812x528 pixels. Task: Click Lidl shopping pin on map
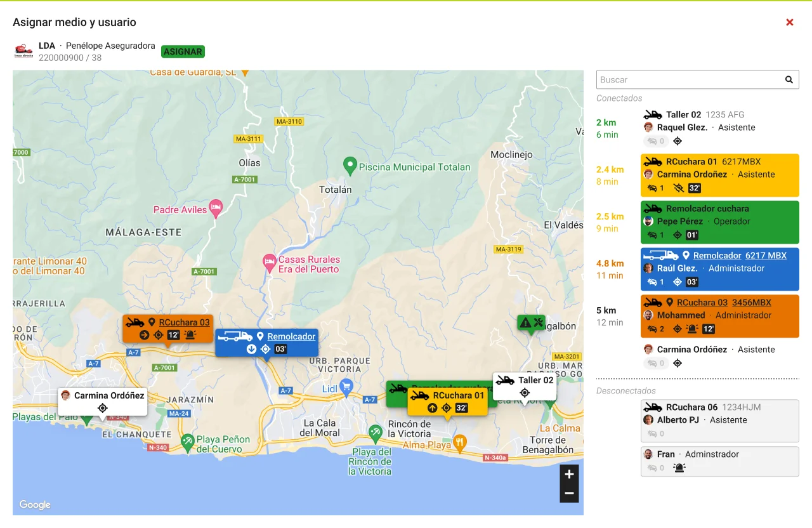click(x=346, y=386)
